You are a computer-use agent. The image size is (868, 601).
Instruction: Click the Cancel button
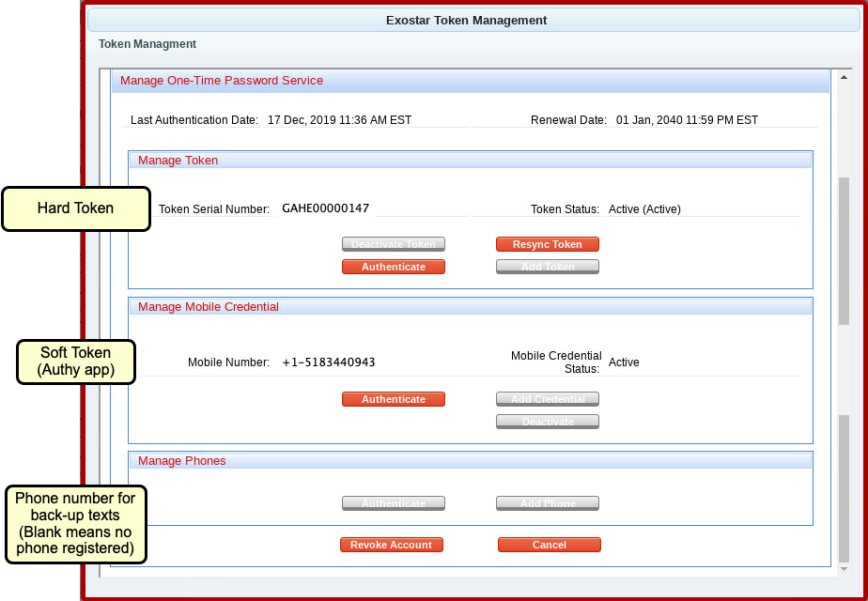[x=550, y=545]
